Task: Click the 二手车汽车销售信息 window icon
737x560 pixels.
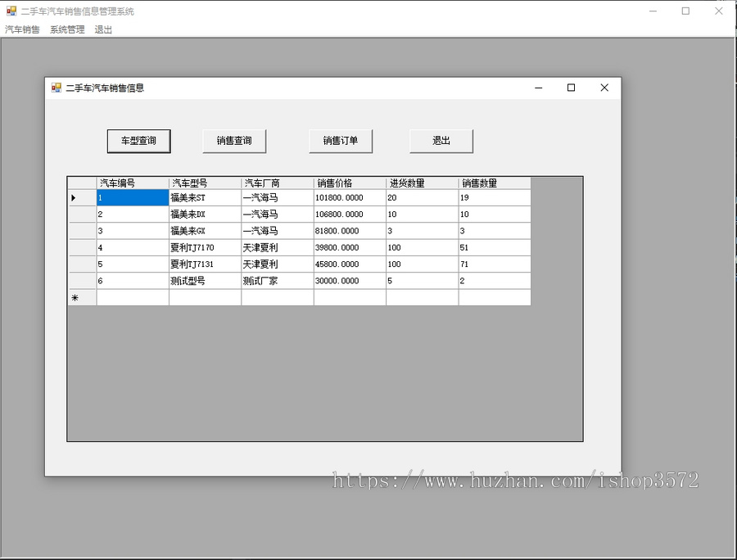Action: (x=57, y=88)
